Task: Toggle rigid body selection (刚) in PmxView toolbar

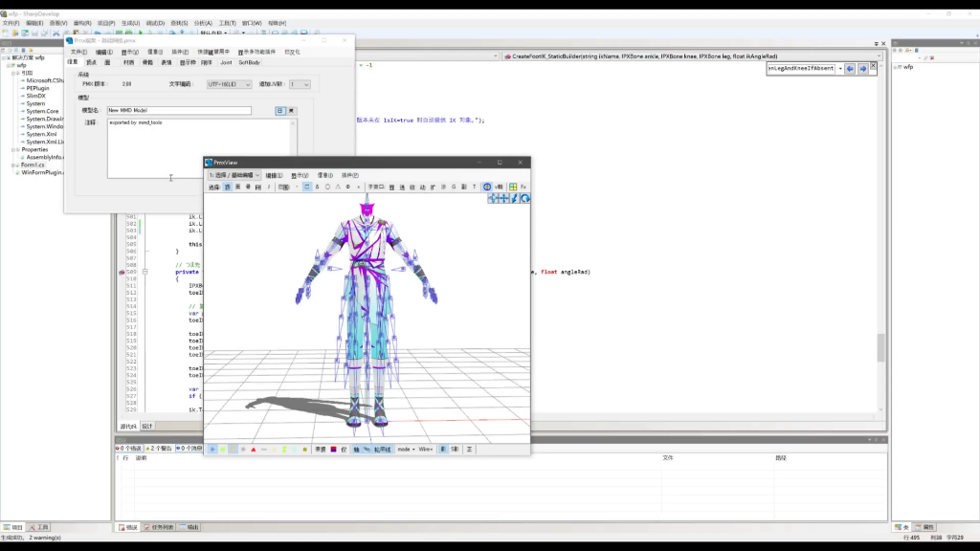Action: tap(258, 187)
